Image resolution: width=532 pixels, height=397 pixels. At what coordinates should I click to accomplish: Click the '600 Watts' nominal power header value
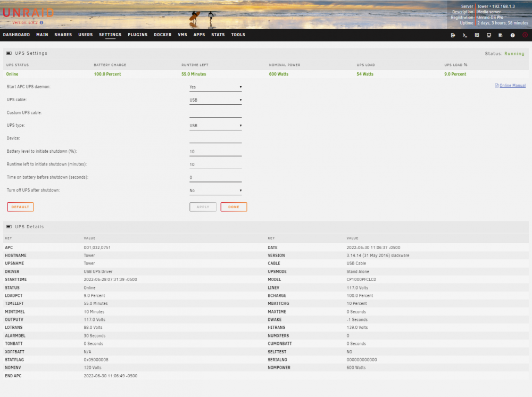(279, 74)
